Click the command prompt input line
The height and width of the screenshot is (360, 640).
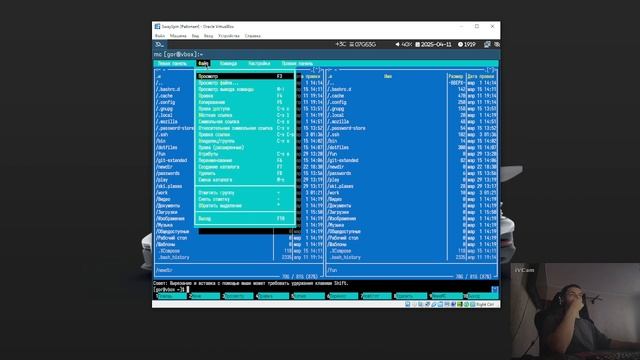(x=327, y=289)
